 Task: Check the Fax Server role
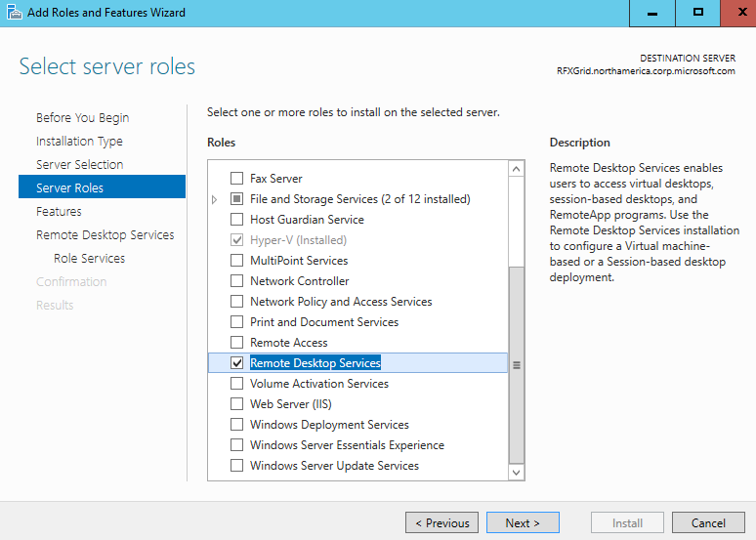(x=236, y=179)
